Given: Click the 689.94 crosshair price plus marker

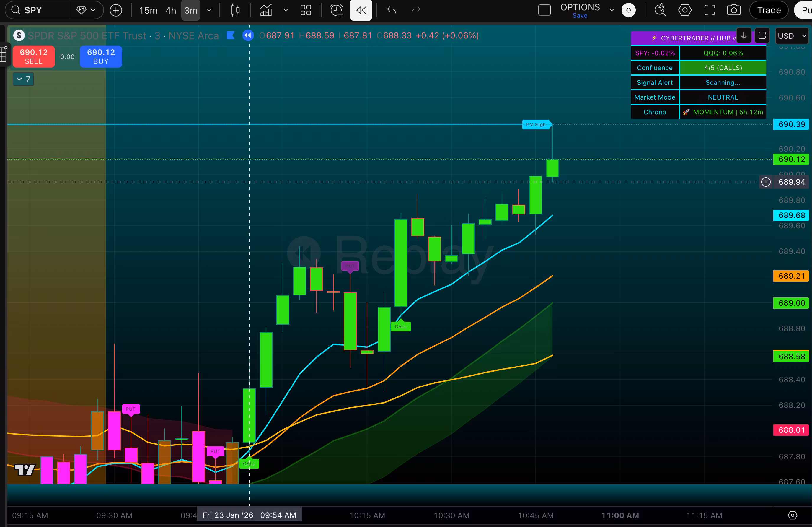Looking at the screenshot, I should click(x=766, y=182).
